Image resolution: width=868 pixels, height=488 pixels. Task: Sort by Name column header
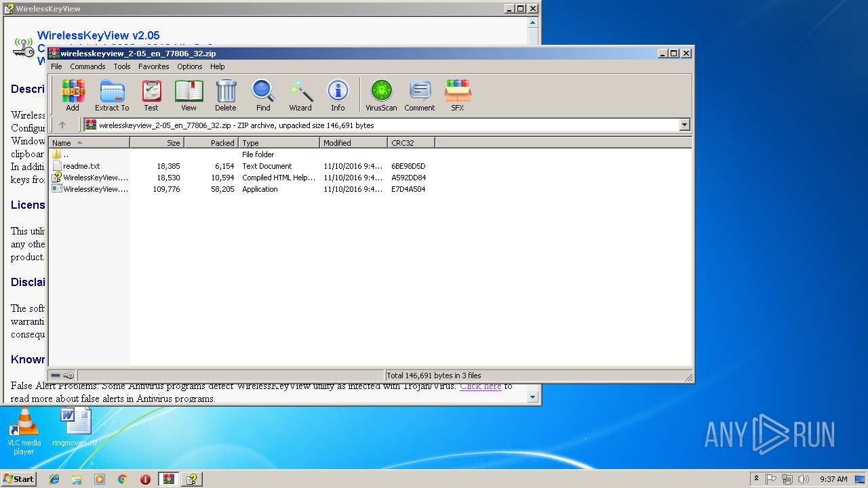point(89,143)
